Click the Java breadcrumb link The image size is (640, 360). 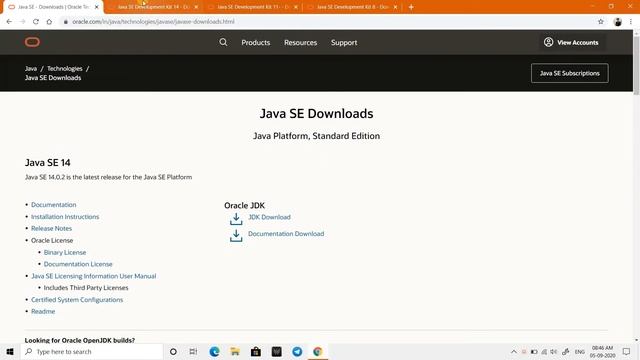click(31, 69)
